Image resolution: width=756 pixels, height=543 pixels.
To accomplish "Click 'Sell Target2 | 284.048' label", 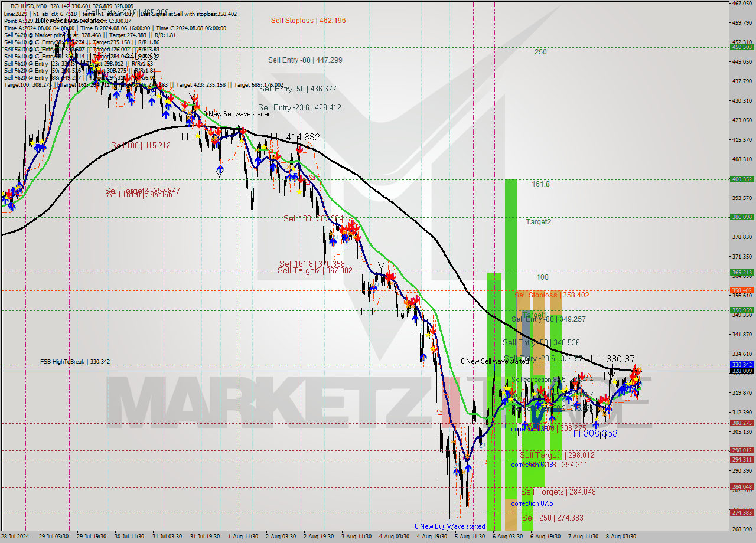I will [558, 492].
